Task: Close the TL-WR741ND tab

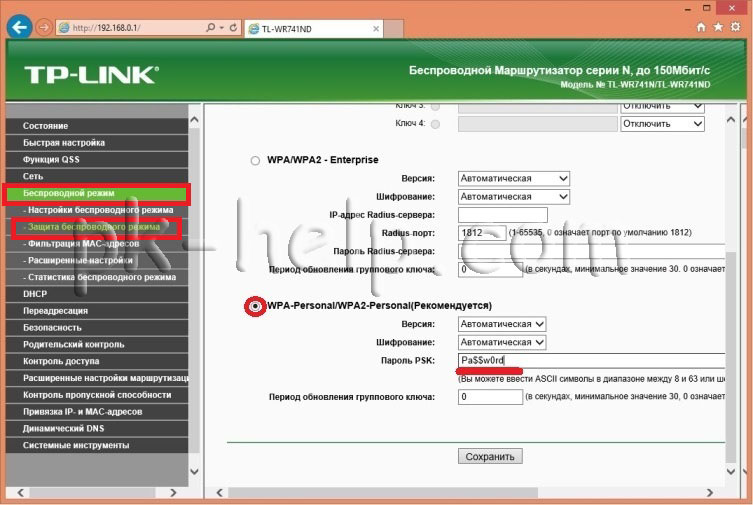Action: click(376, 29)
